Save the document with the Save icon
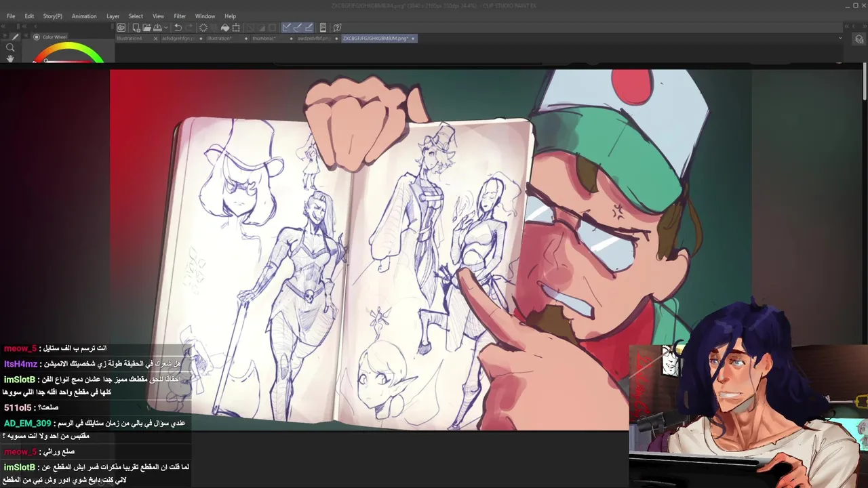 [x=157, y=28]
